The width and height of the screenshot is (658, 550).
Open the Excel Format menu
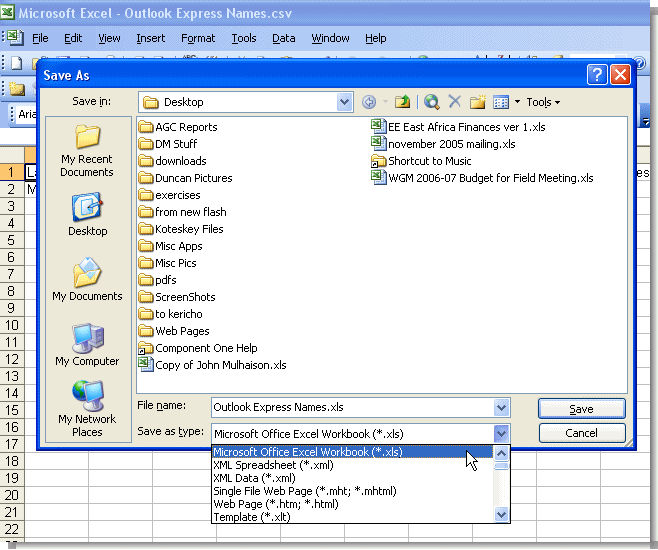[198, 38]
